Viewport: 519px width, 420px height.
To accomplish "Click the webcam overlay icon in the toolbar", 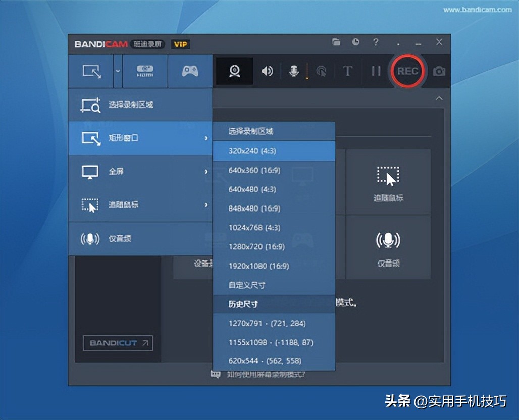I will (x=234, y=71).
